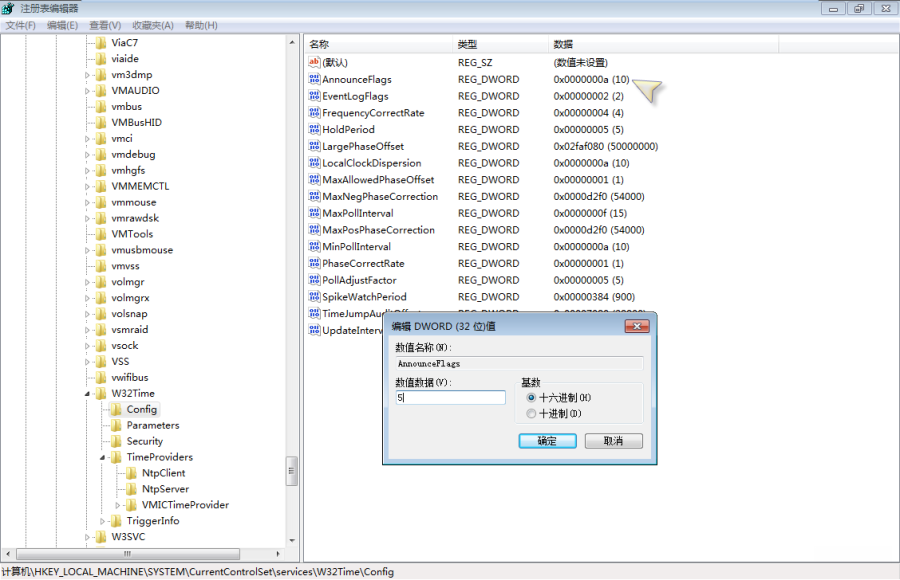Viewport: 900px width, 580px height.
Task: Select the 十进制 (decimal) radio button
Action: [531, 414]
